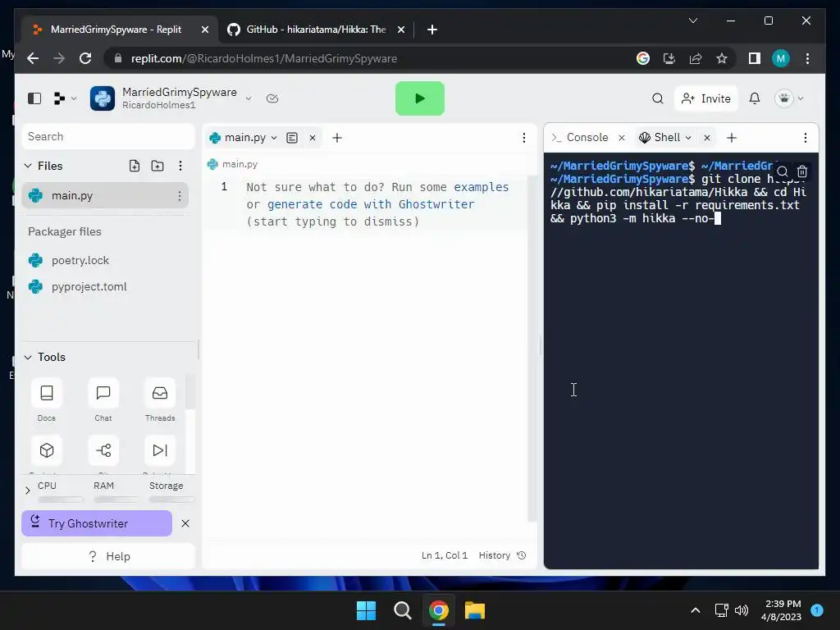Viewport: 840px width, 630px height.
Task: Switch to the Shell tab
Action: click(x=660, y=138)
